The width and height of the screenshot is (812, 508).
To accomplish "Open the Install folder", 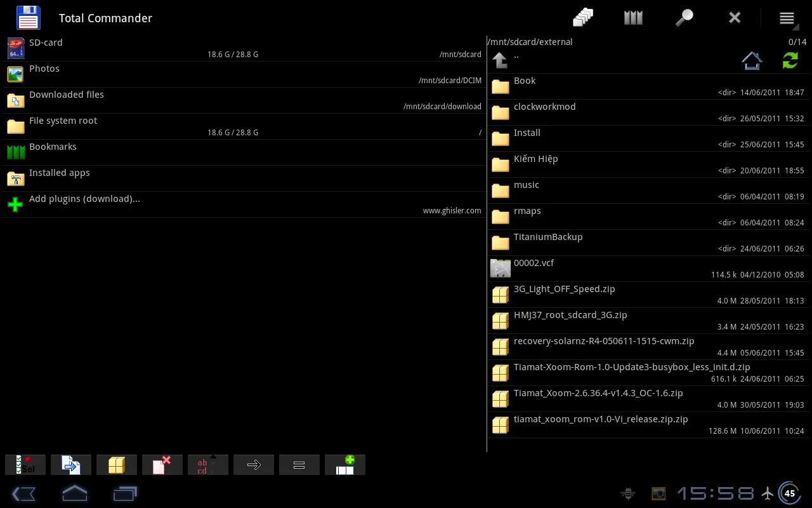I will (647, 138).
